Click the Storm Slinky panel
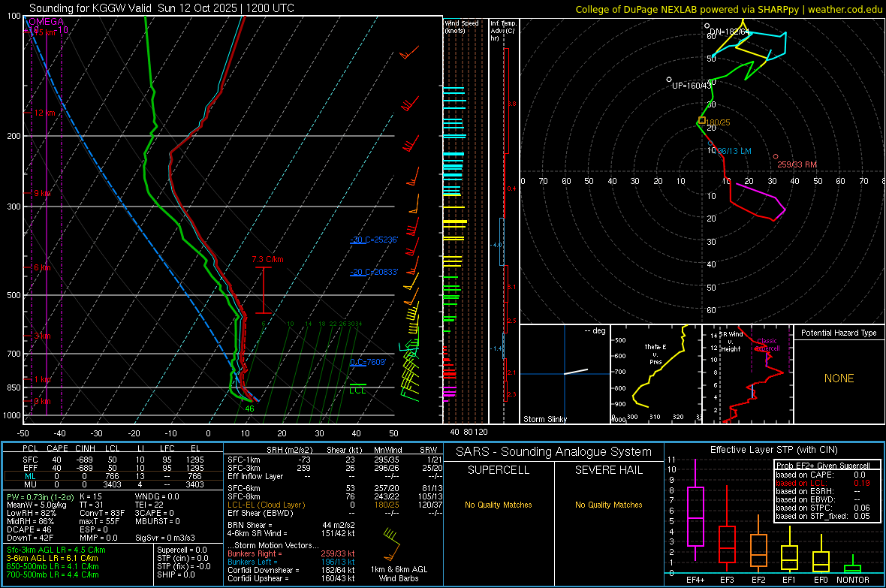886x588 pixels. (x=565, y=374)
